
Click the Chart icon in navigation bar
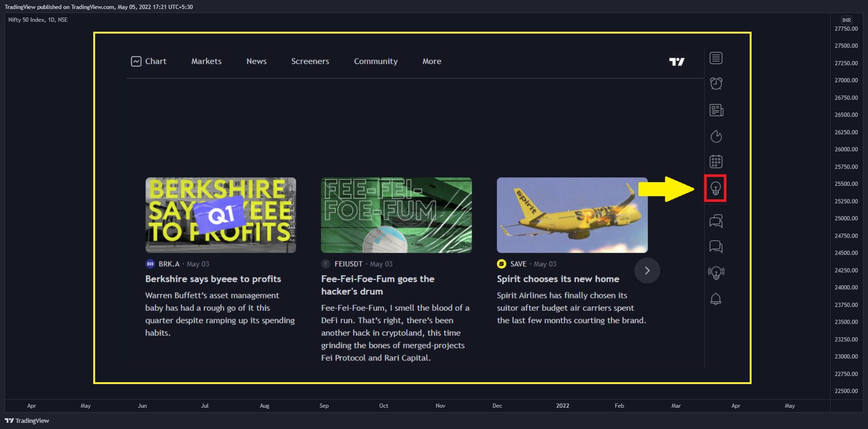[x=136, y=61]
